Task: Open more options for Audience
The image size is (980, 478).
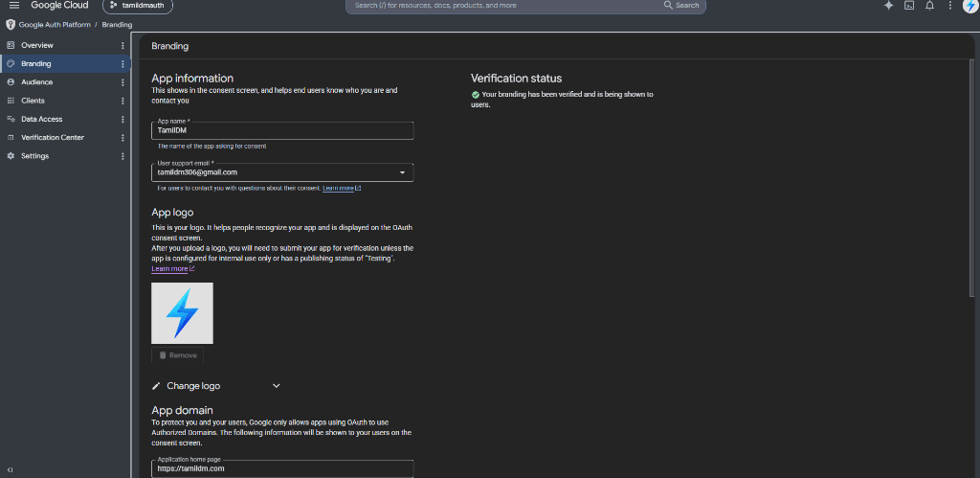Action: pyautogui.click(x=122, y=82)
